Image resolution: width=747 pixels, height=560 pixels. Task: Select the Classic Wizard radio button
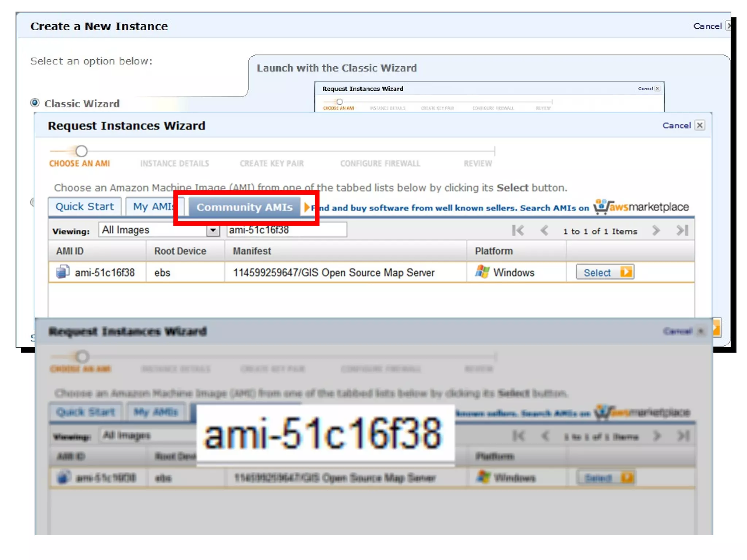(x=35, y=103)
